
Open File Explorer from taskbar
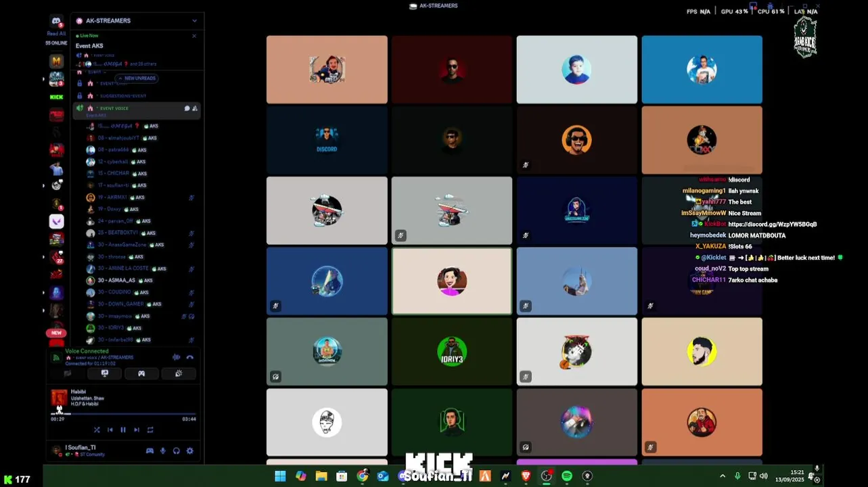(x=321, y=476)
